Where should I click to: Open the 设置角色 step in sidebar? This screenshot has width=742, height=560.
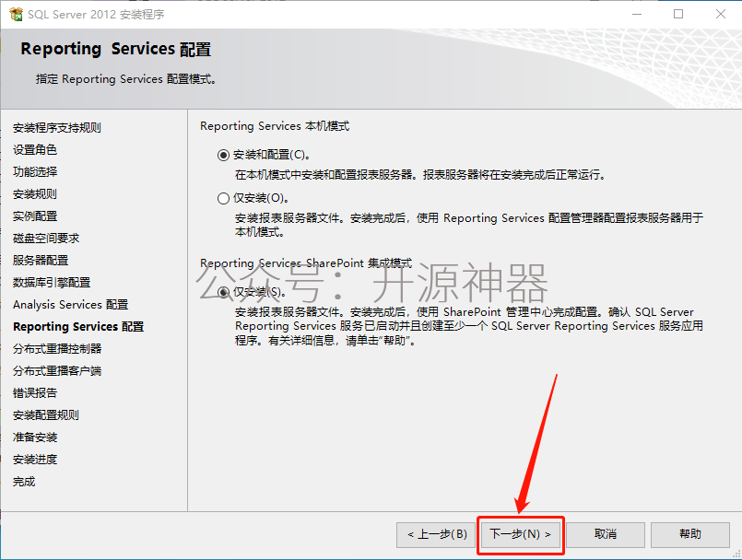(35, 150)
